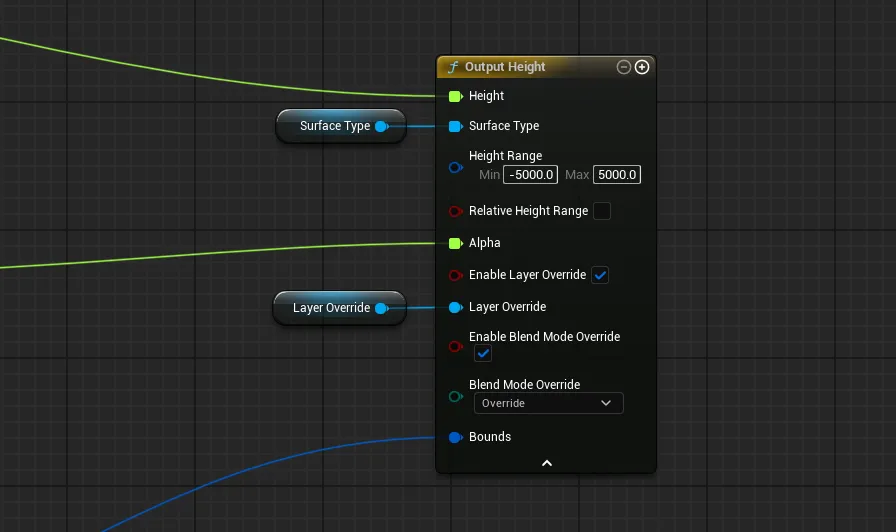Click the Height Range Max field

click(616, 175)
